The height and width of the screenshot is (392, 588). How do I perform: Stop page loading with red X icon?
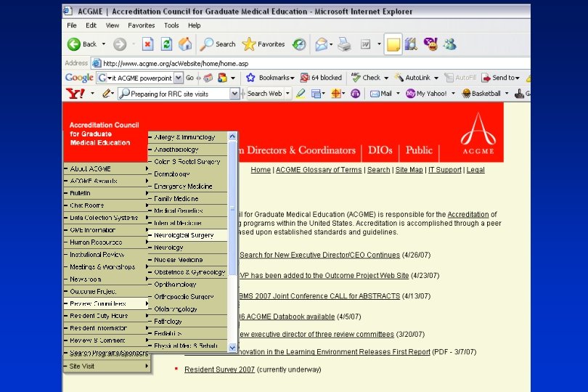point(148,44)
